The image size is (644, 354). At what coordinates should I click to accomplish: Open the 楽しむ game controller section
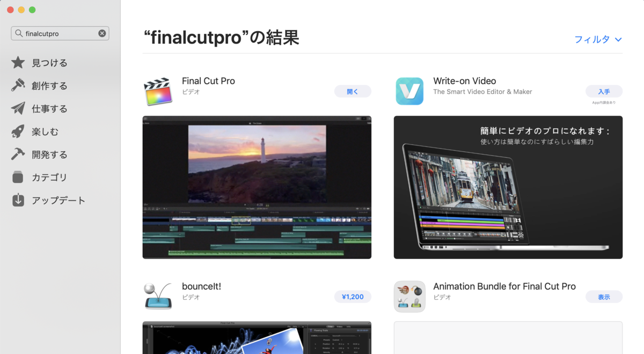click(18, 131)
